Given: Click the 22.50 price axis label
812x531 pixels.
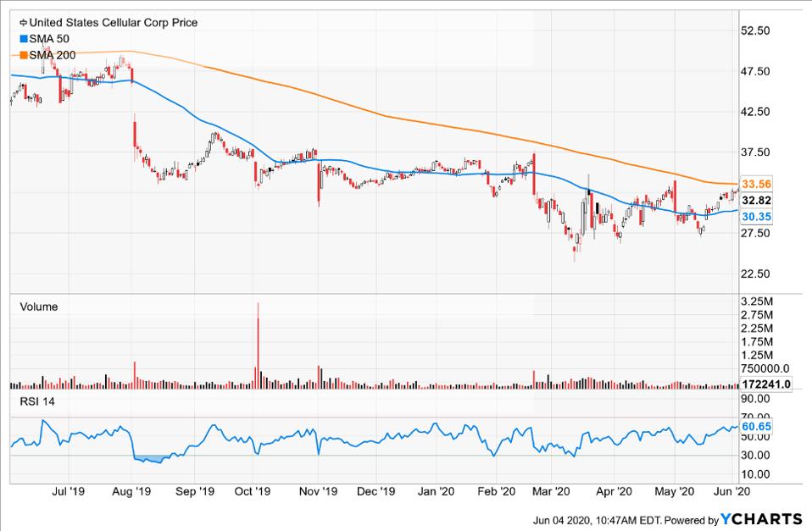Looking at the screenshot, I should (755, 274).
